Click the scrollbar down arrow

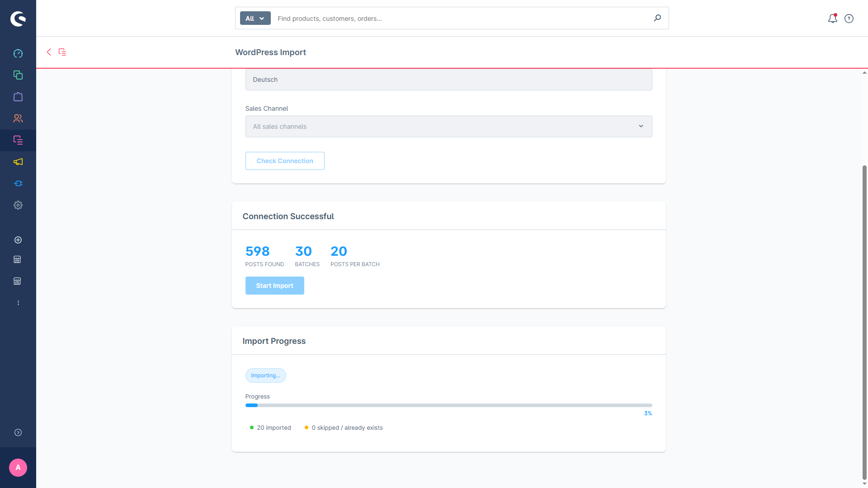pos(864,484)
